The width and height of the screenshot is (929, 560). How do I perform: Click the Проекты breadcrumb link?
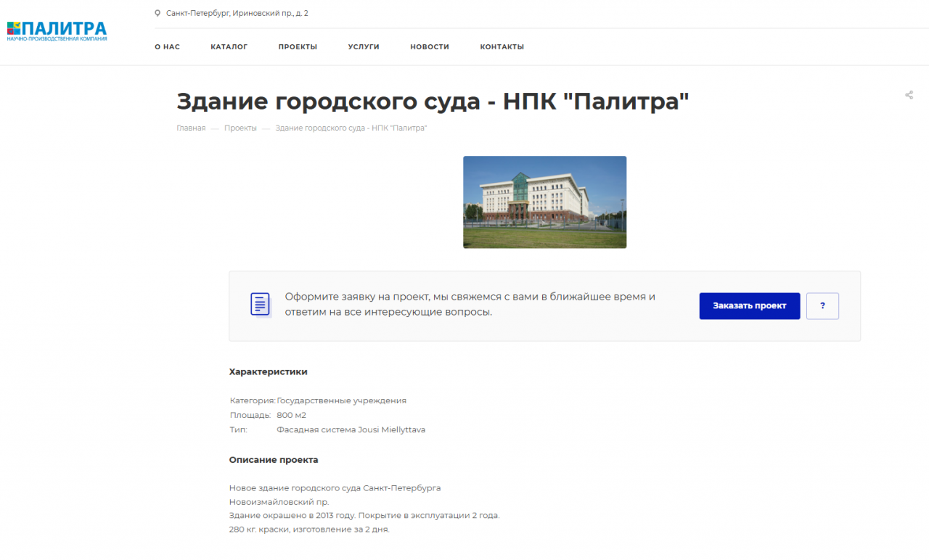[x=240, y=128]
